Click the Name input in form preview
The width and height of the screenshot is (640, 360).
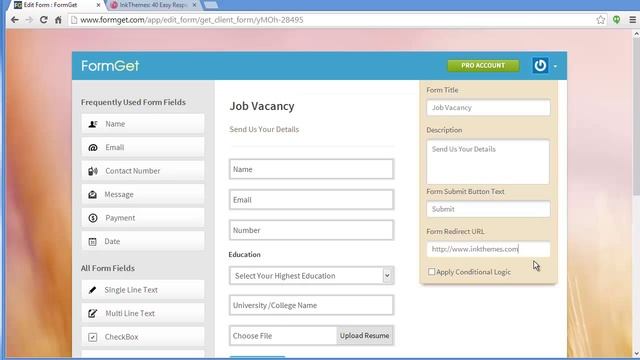[311, 169]
